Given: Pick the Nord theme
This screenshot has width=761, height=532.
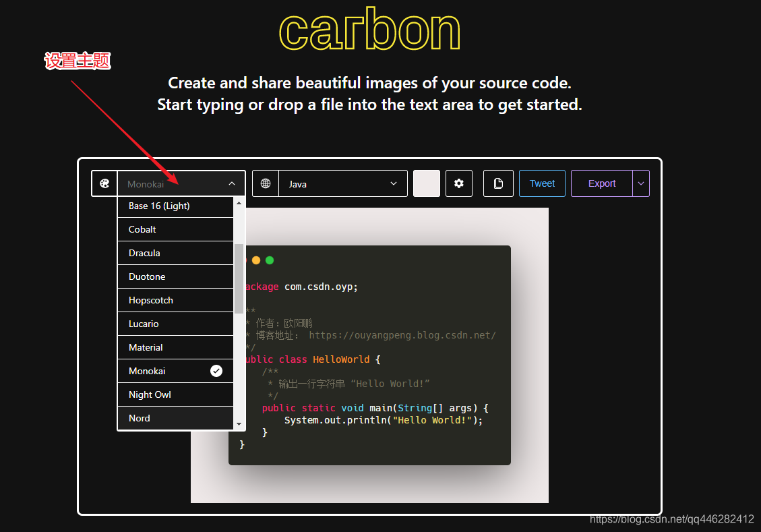Looking at the screenshot, I should [176, 418].
